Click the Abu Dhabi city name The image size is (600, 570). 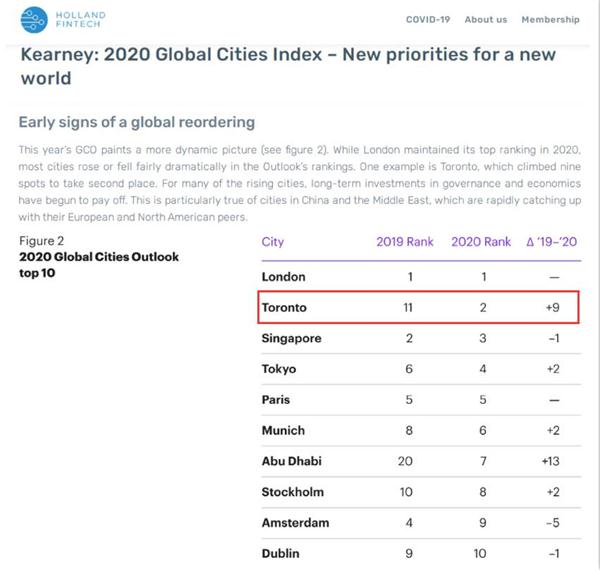(293, 461)
